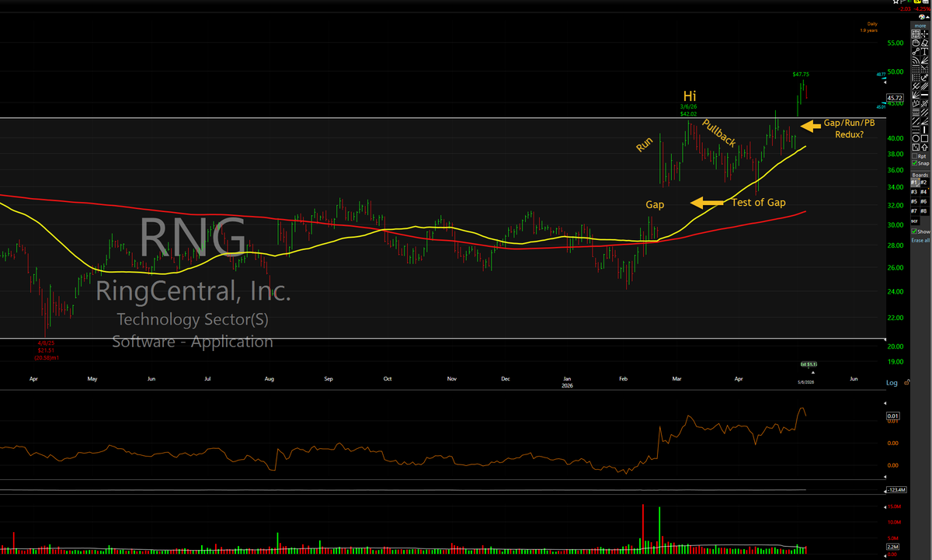The image size is (932, 560).
Task: Click the 5/6/2026 date label
Action: point(806,381)
